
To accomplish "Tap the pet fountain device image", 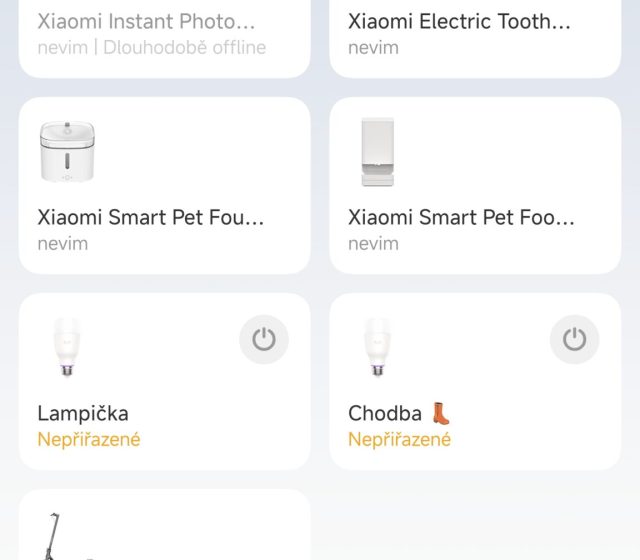I will click(67, 153).
